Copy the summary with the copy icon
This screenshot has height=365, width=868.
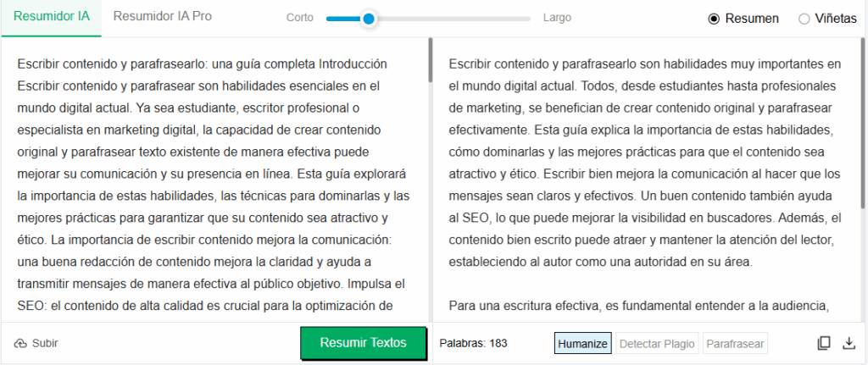[x=823, y=343]
